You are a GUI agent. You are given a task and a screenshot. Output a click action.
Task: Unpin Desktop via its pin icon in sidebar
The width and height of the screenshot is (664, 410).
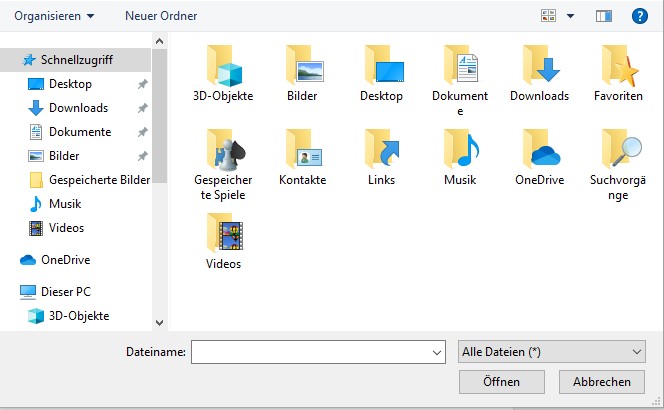point(143,84)
